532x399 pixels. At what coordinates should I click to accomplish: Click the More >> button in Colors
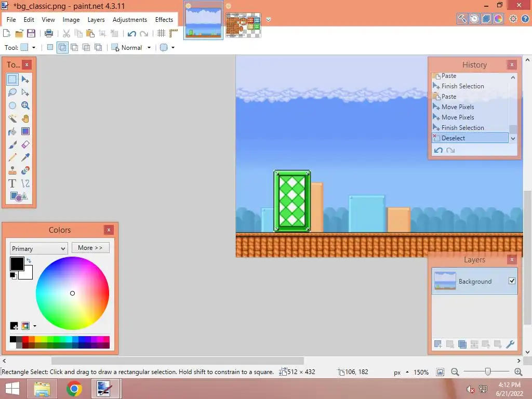90,248
